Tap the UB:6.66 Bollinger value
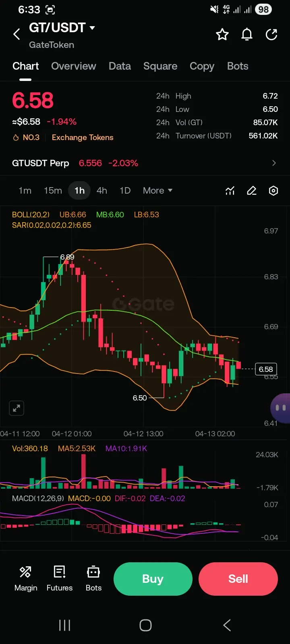 pos(73,215)
